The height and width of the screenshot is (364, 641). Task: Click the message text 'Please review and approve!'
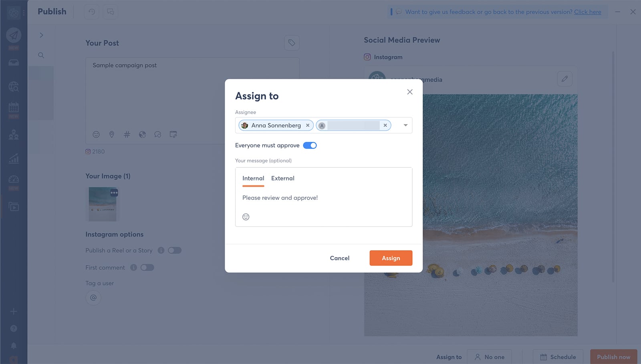(280, 198)
